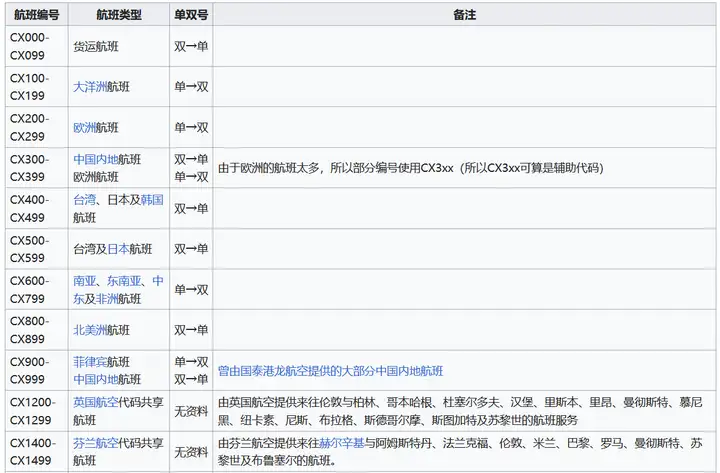
Task: Click the 航班类型 column header
Action: click(119, 15)
